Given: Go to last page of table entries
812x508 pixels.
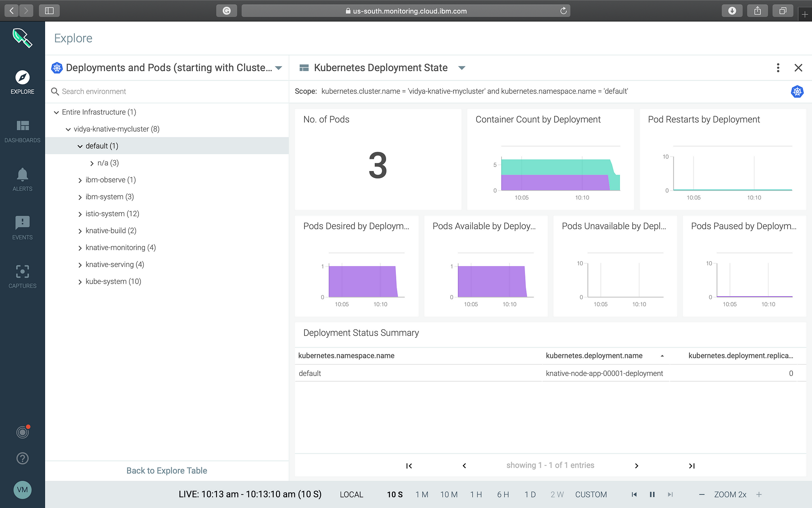Looking at the screenshot, I should pos(692,466).
